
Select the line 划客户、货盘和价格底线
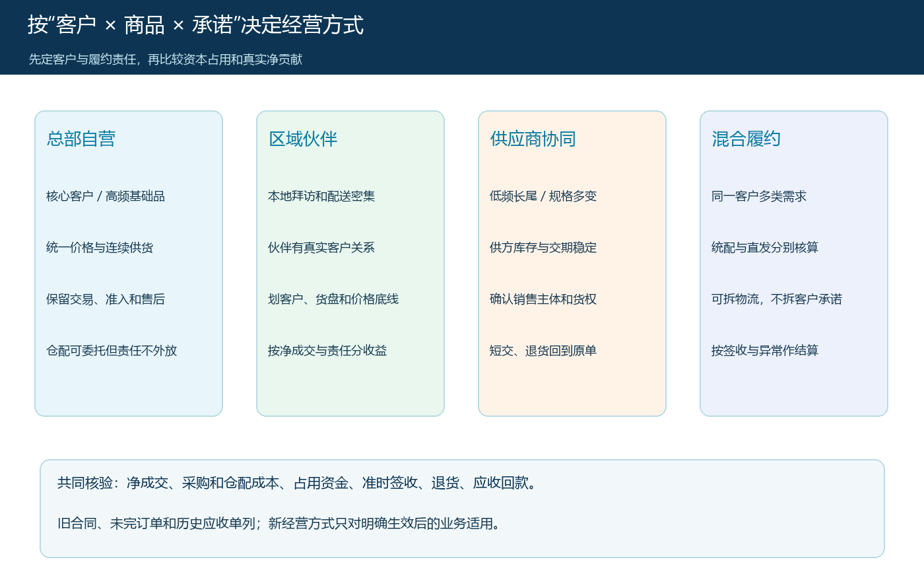(333, 299)
